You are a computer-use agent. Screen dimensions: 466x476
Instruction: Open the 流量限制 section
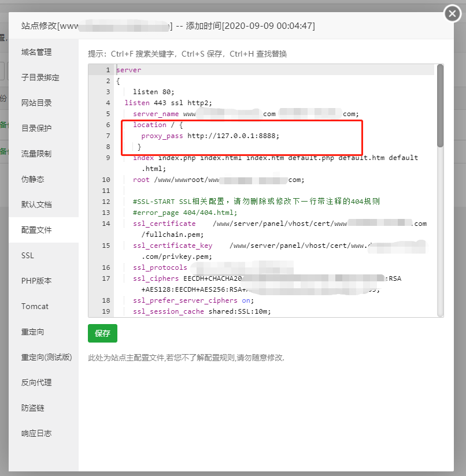pos(37,153)
